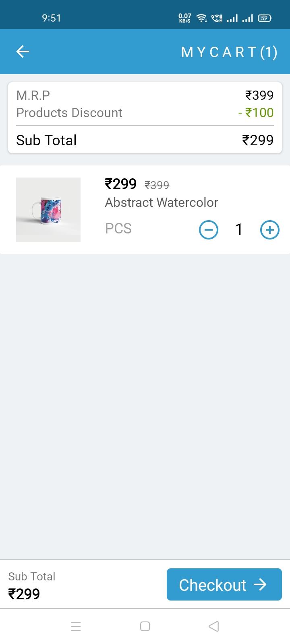Image resolution: width=290 pixels, height=644 pixels.
Task: Tap the PCS unit label
Action: [118, 228]
